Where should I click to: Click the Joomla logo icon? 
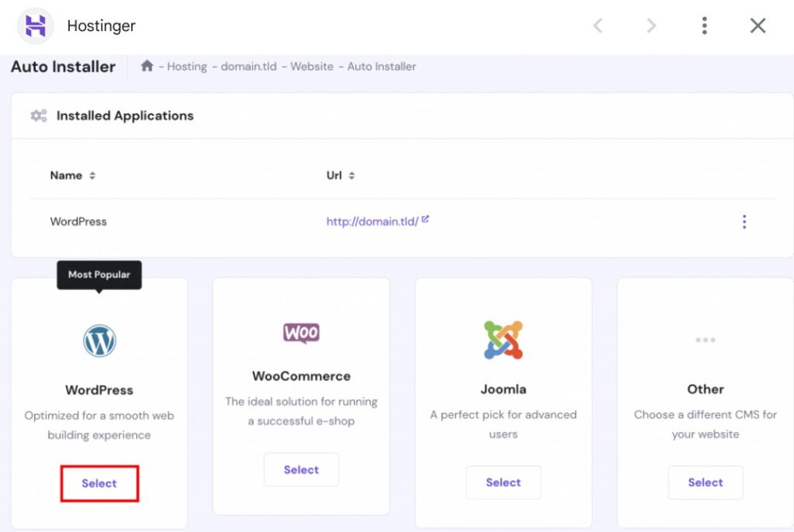coord(503,340)
